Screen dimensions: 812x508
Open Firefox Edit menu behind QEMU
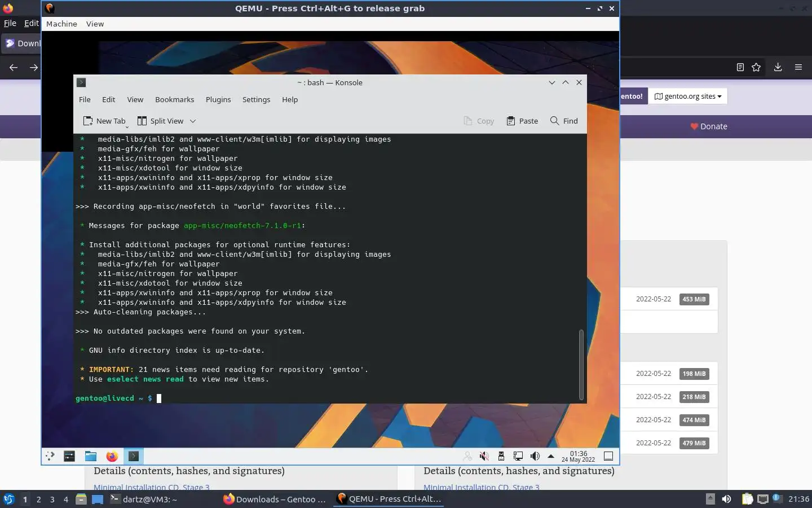[x=31, y=23]
